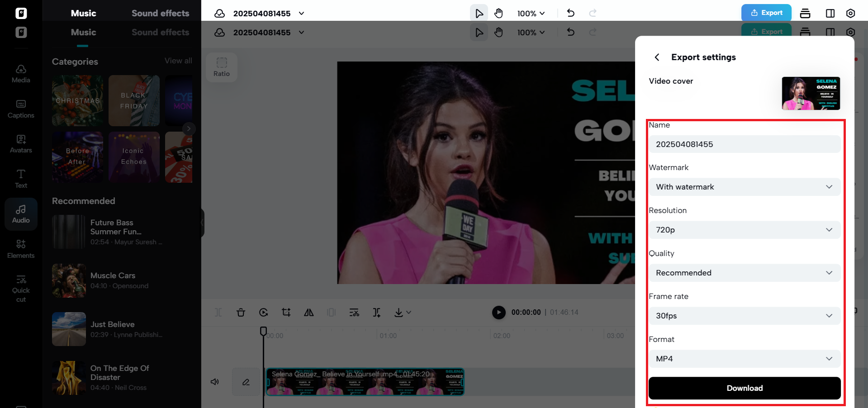Select the Crop tool above the timeline
The width and height of the screenshot is (868, 408).
click(286, 312)
